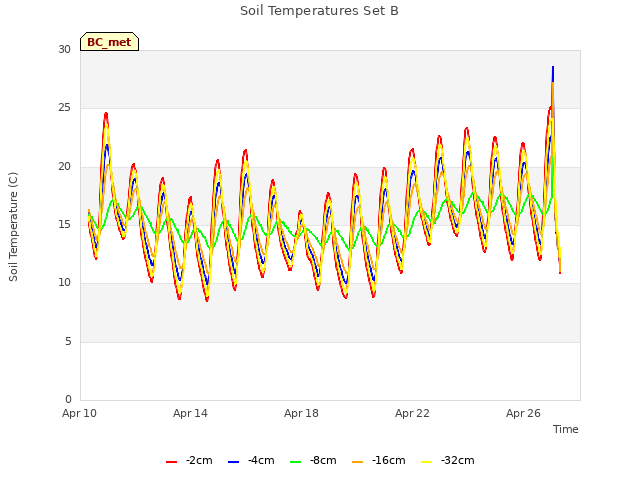
Task: Toggle the -4cm series in the legend
Action: coord(251,461)
